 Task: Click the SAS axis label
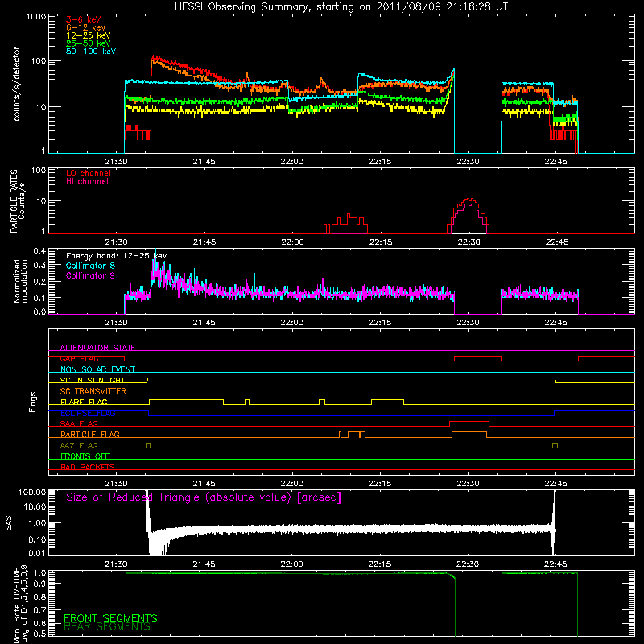click(x=9, y=522)
